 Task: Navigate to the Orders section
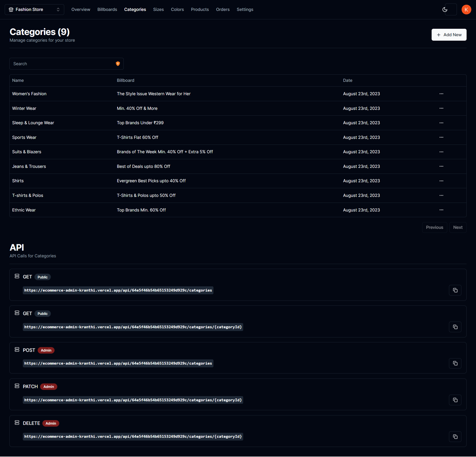(223, 9)
